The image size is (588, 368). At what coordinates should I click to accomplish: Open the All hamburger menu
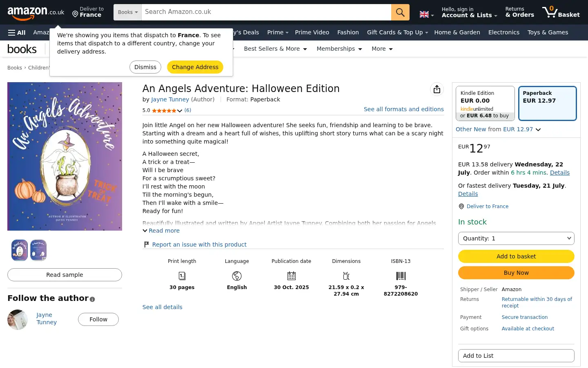[17, 32]
